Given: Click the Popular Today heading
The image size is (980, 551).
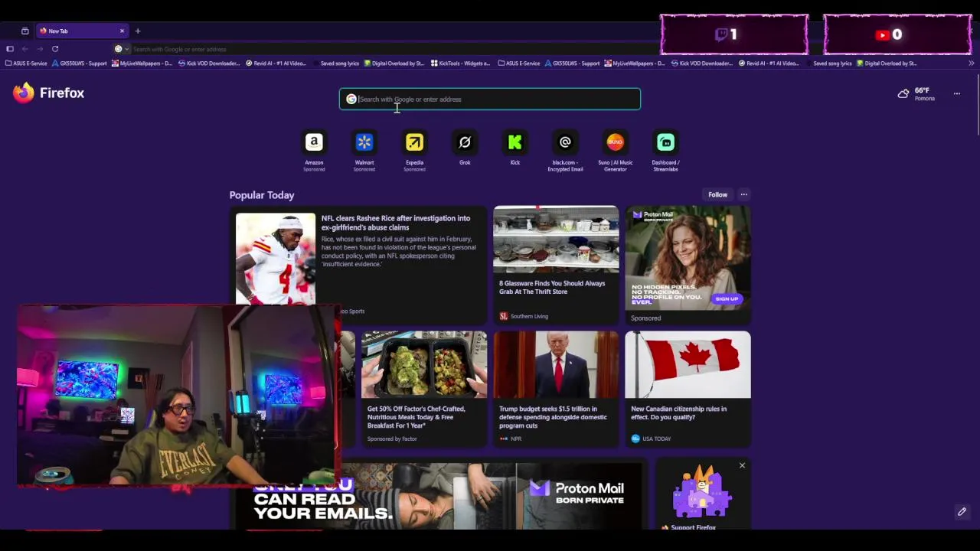Looking at the screenshot, I should [x=262, y=195].
